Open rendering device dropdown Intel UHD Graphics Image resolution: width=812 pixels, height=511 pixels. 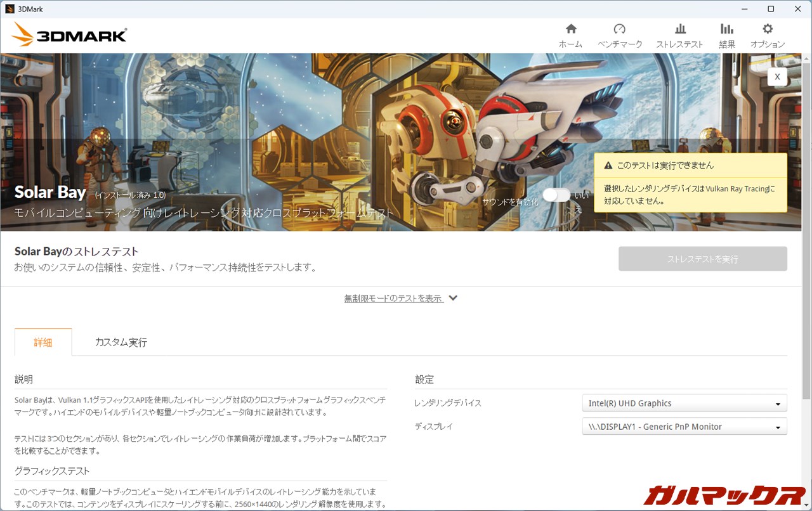pos(684,403)
